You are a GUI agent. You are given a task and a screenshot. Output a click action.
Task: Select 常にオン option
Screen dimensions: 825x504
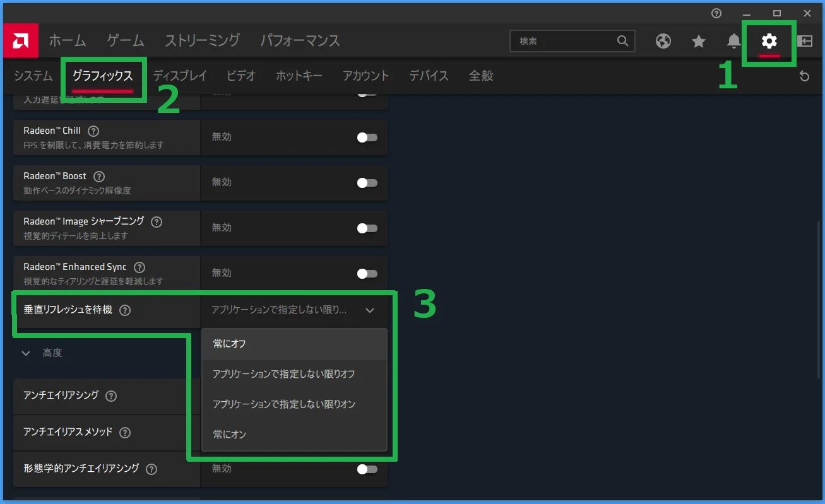click(294, 435)
